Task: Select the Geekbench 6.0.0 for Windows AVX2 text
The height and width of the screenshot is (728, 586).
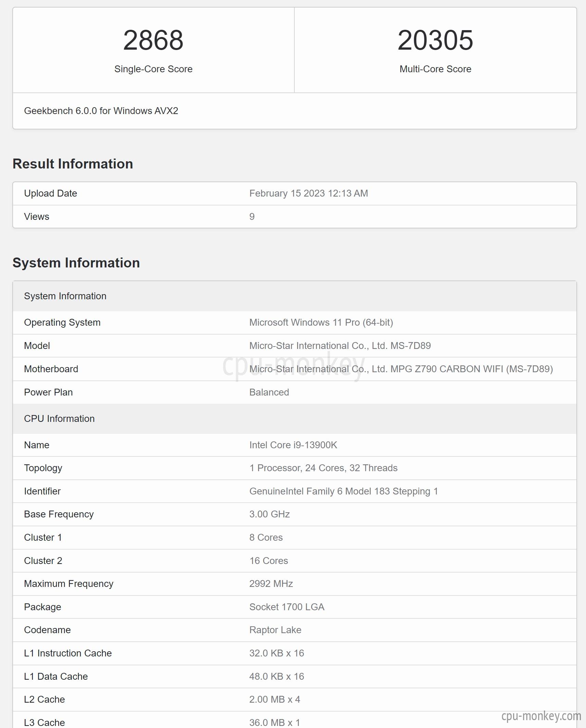Action: [101, 111]
